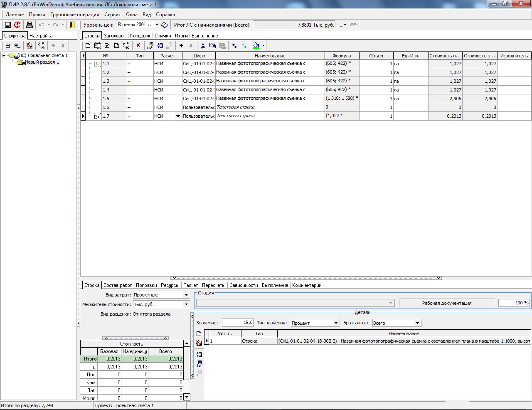Click the Print icon in the top toolbar
This screenshot has width=532, height=410.
(x=30, y=25)
